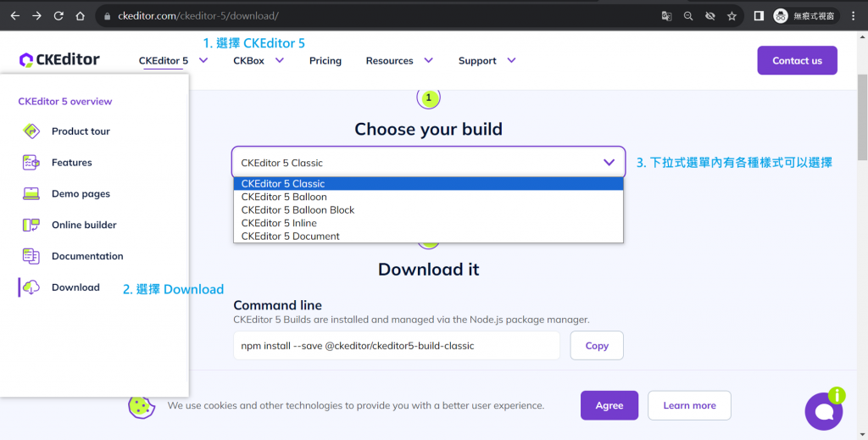Click the Documentation icon
868x440 pixels.
[x=31, y=256]
